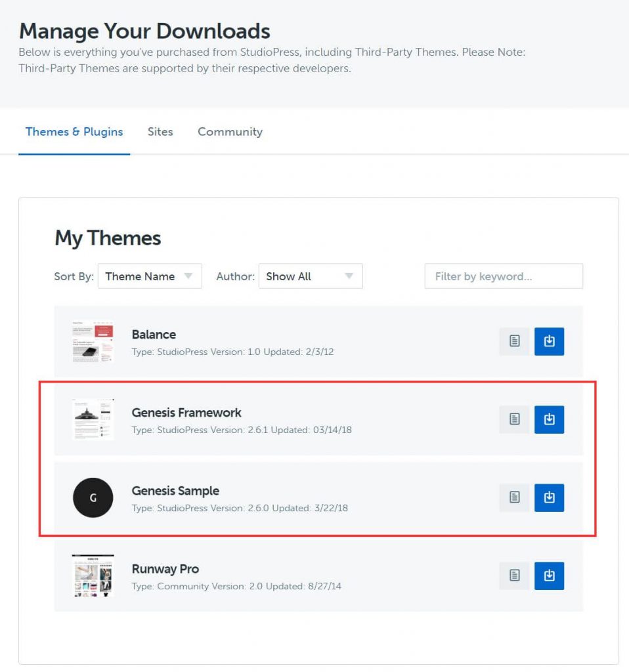Click the Balance theme thumbnail
Image resolution: width=629 pixels, height=672 pixels.
coord(93,341)
